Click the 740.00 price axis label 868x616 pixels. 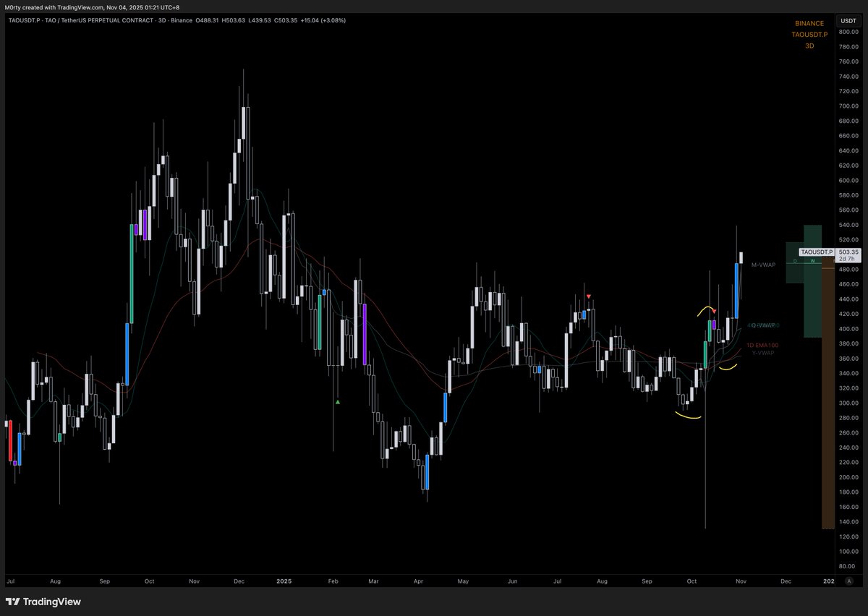point(848,77)
